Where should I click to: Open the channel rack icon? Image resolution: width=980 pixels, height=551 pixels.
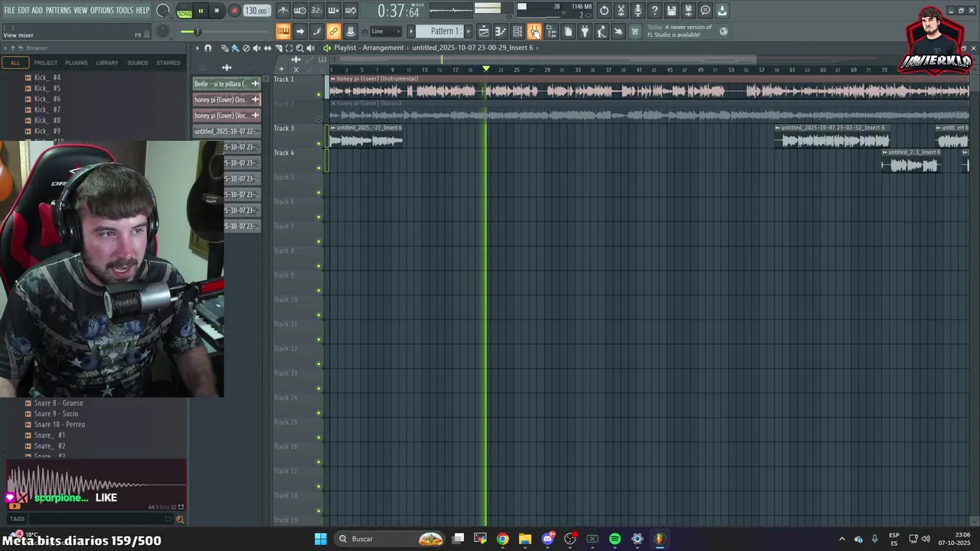tap(517, 31)
